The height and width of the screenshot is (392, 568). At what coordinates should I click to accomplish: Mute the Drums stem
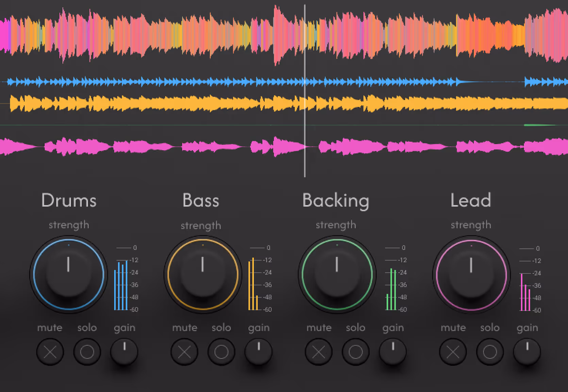coord(50,352)
